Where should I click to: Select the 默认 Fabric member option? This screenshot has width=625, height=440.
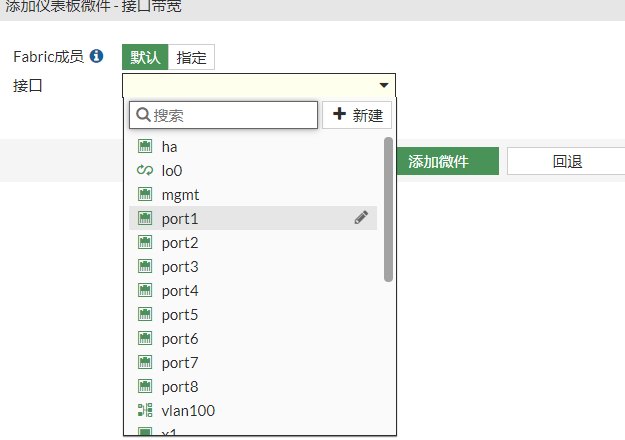click(x=145, y=57)
